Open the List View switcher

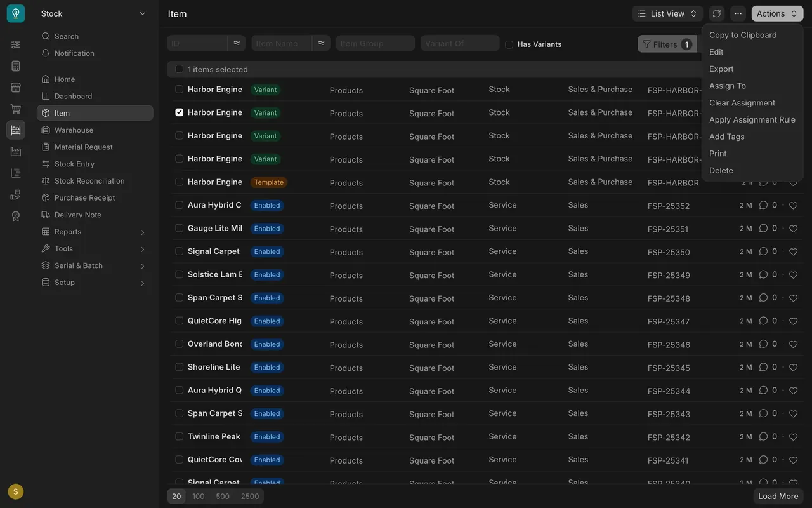click(667, 13)
